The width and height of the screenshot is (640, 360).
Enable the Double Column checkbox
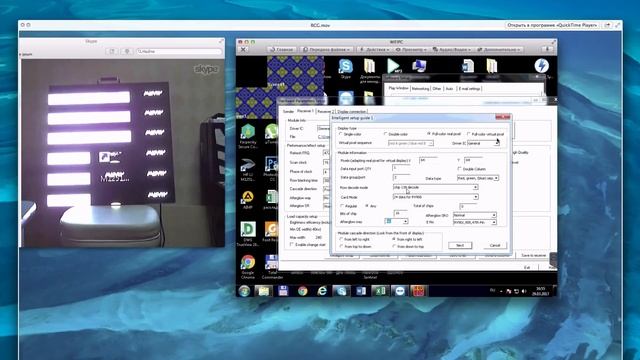(471, 169)
